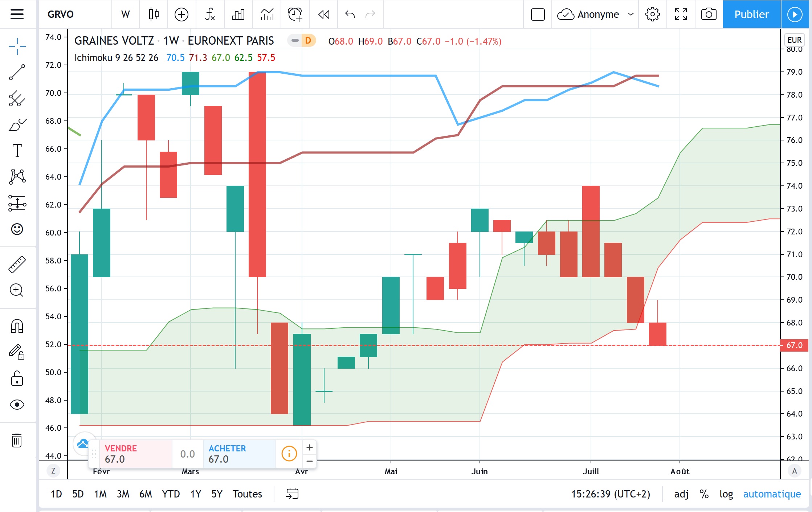This screenshot has width=812, height=512.
Task: Expand the Anonyme layout dropdown
Action: pos(631,14)
